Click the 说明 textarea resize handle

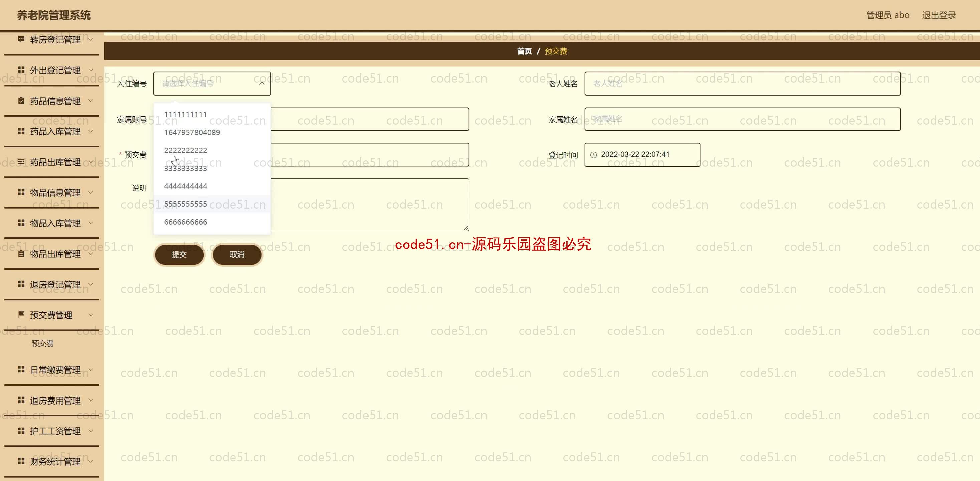466,228
